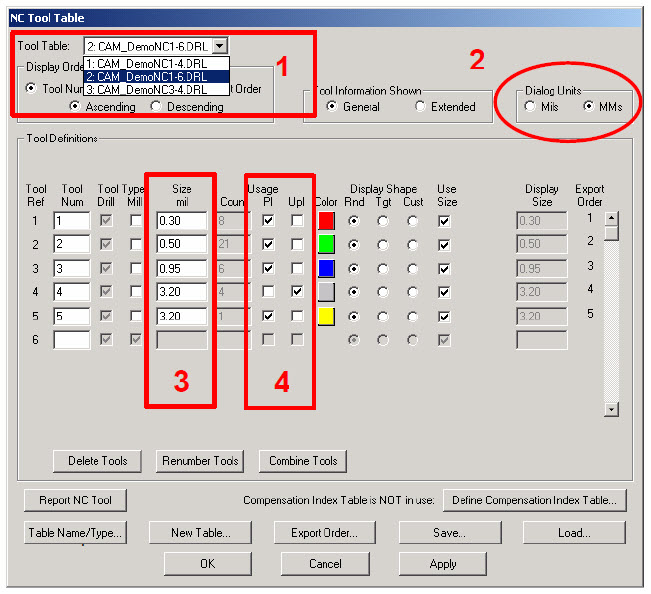Image resolution: width=651 pixels, height=594 pixels.
Task: Click Save... button
Action: click(450, 533)
